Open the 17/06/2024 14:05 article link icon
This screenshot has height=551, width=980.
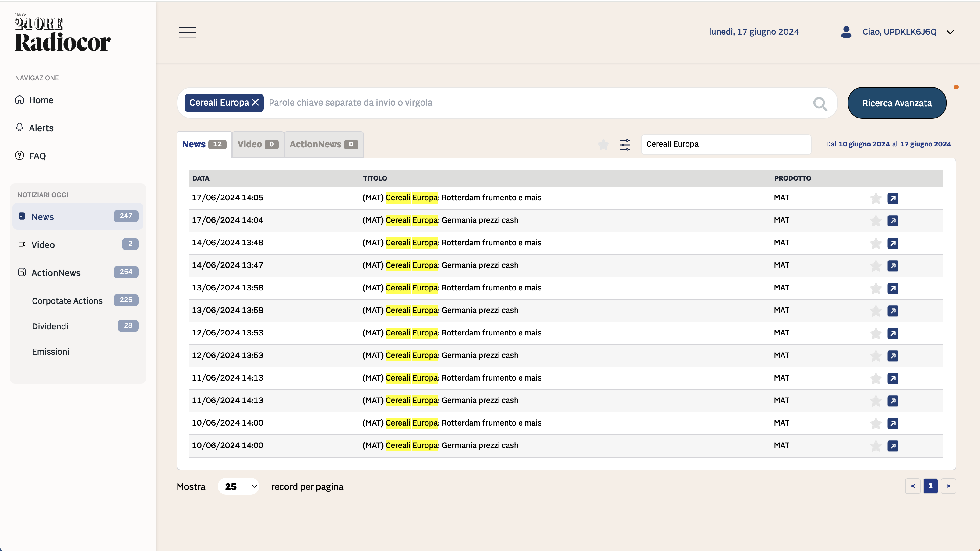[x=893, y=198]
